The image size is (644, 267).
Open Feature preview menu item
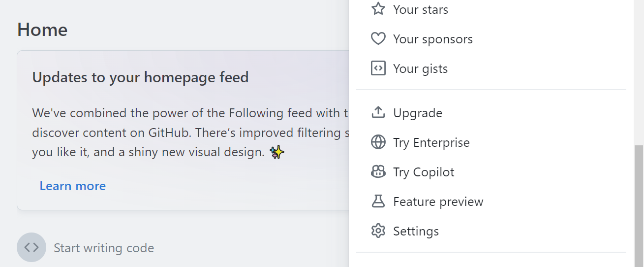438,201
